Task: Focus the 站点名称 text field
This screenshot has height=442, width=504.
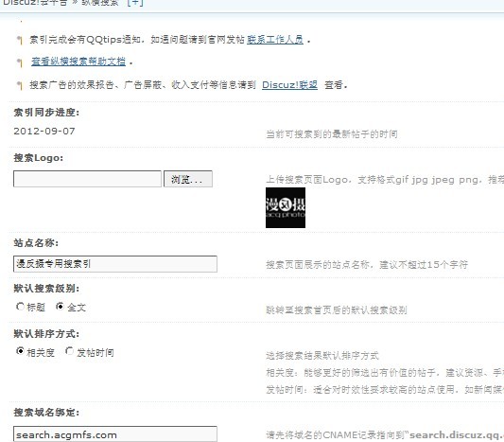Action: (x=115, y=264)
